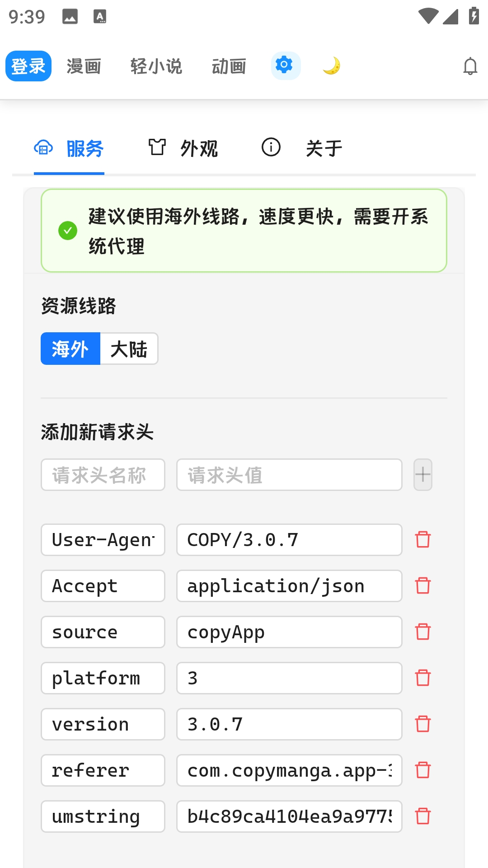Open the settings gear icon
Viewport: 488px width, 868px height.
pos(285,66)
